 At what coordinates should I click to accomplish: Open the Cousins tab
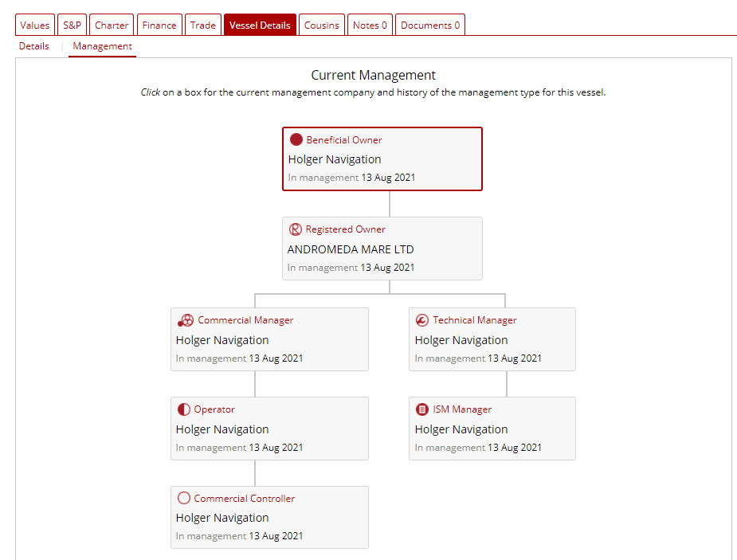[322, 25]
